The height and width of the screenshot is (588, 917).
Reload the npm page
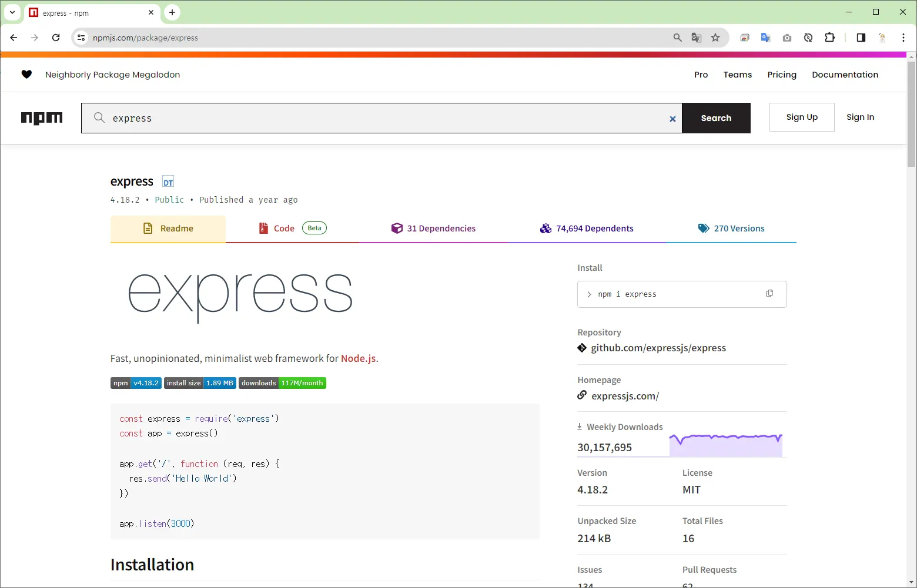coord(56,38)
